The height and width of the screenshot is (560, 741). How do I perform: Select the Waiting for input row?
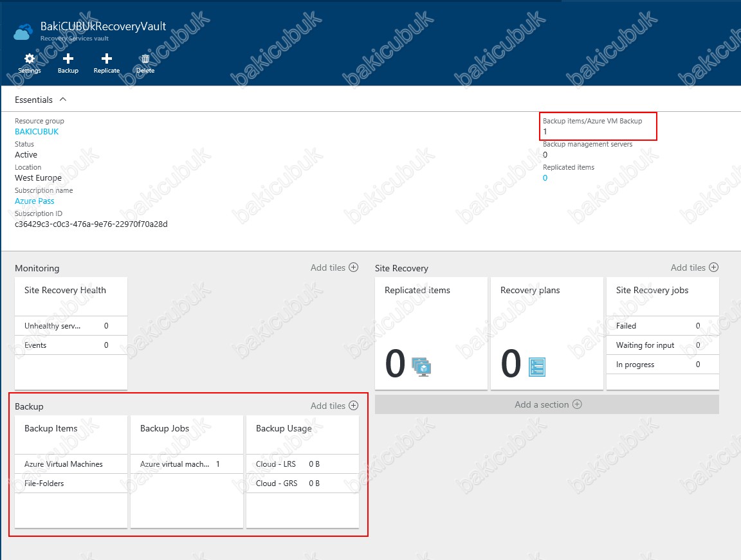coord(663,345)
